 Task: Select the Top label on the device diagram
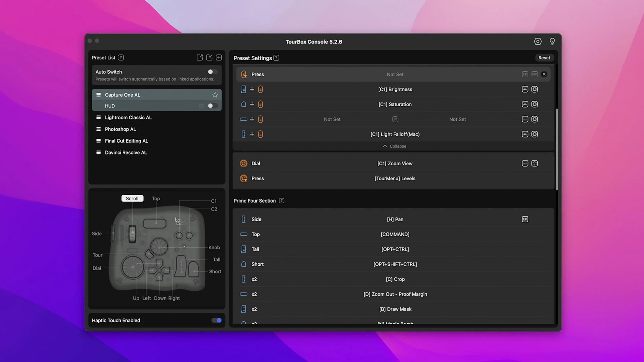(x=156, y=199)
